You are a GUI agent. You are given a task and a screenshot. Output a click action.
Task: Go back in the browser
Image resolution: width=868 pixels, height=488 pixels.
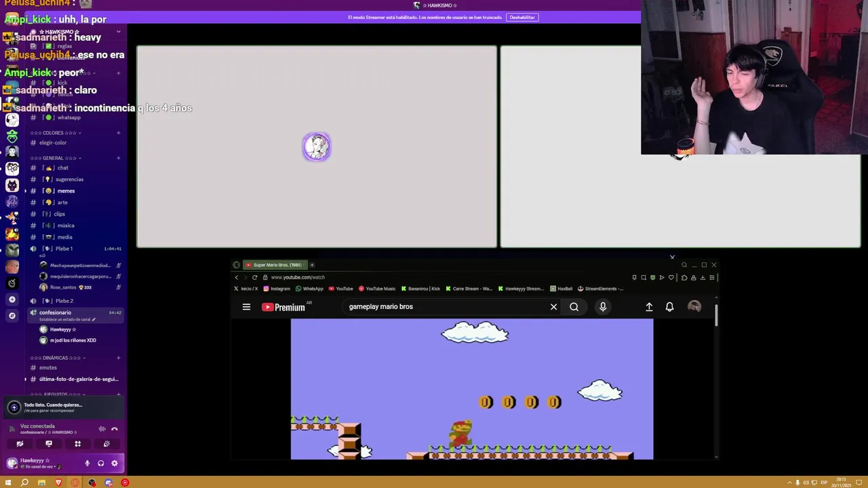pyautogui.click(x=236, y=277)
